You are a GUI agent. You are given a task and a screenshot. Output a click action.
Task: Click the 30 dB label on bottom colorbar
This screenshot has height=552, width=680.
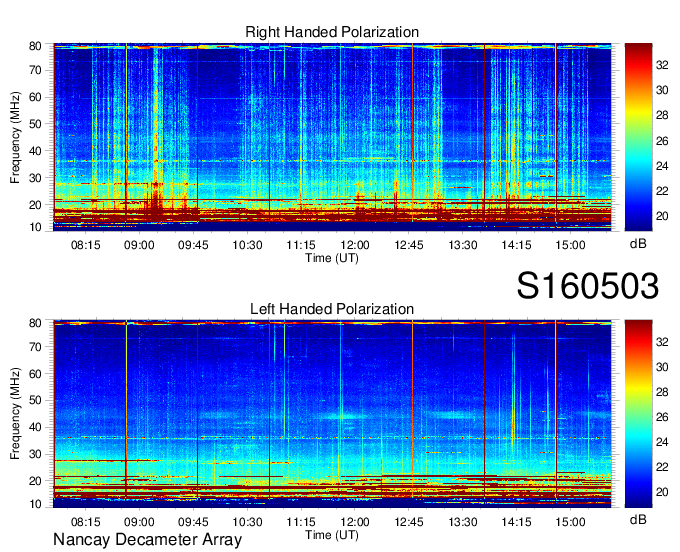click(662, 367)
